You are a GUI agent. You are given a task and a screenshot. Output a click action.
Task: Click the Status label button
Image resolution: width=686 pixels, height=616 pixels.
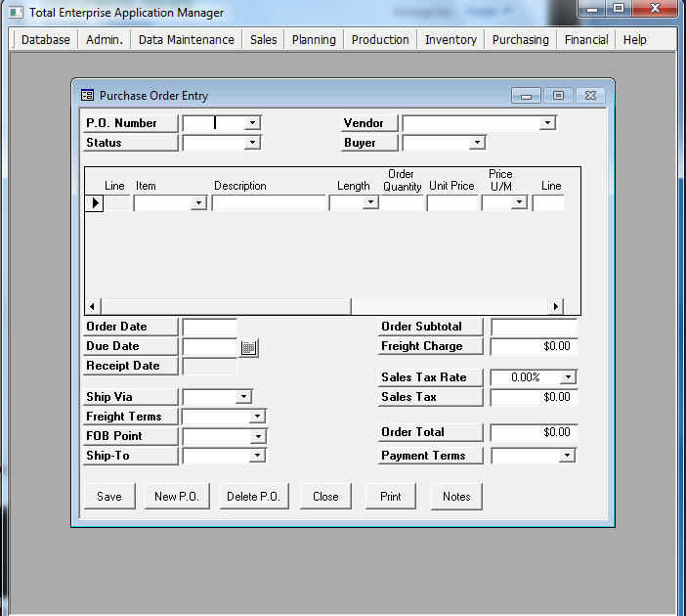pos(130,143)
